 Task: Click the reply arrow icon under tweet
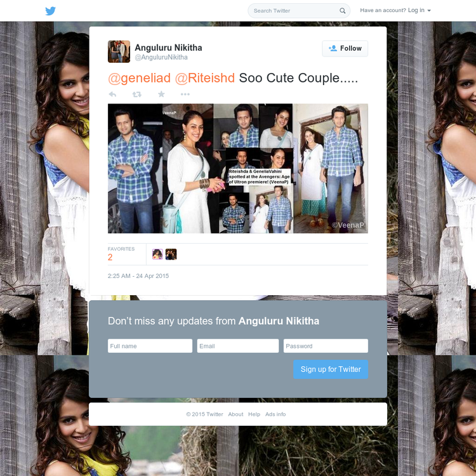click(112, 94)
